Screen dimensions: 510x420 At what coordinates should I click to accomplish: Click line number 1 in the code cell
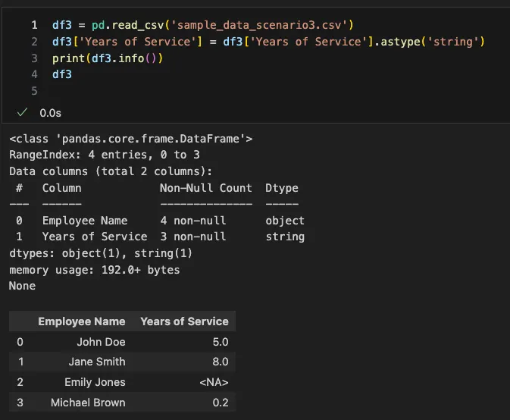click(x=34, y=25)
